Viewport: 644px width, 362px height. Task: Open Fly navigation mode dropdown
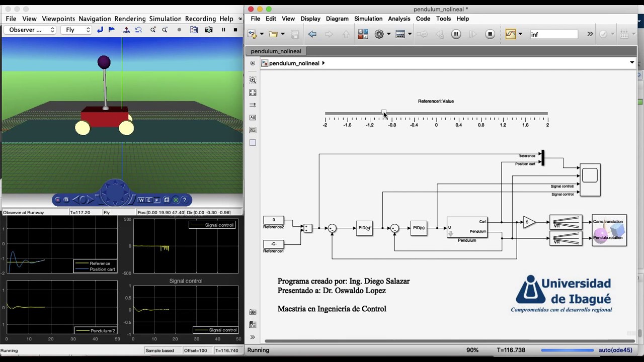click(76, 30)
